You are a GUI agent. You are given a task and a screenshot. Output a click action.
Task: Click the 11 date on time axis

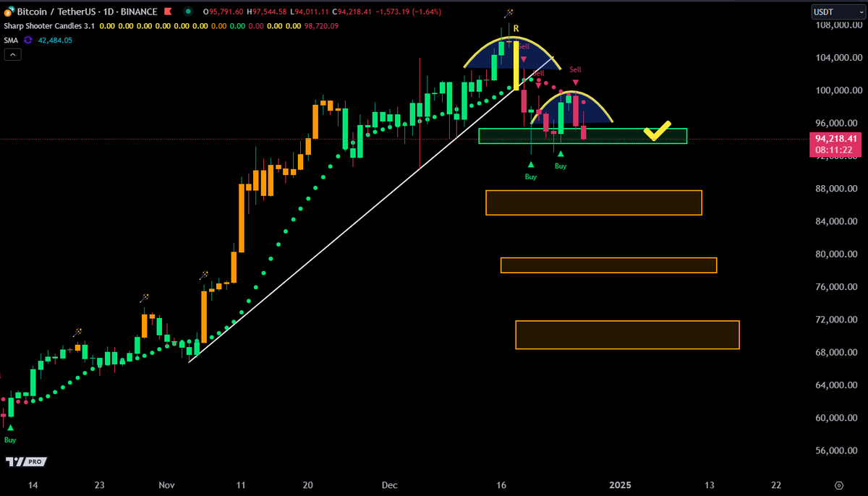tap(241, 485)
